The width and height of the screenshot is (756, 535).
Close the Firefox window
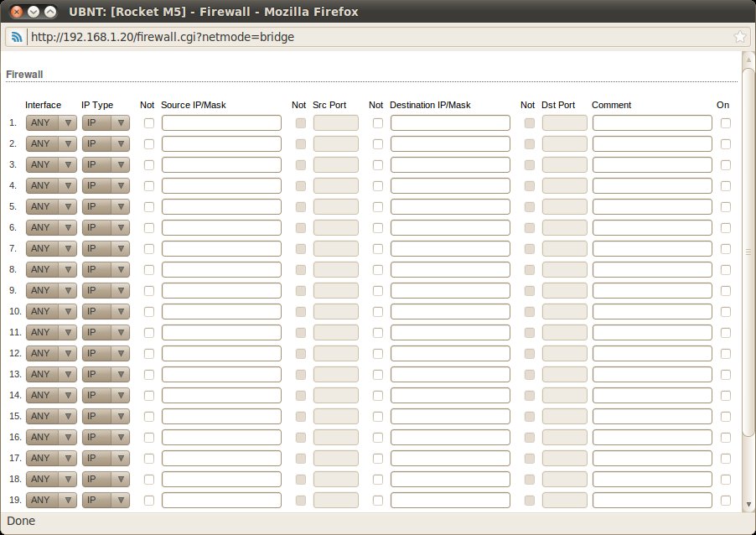click(x=17, y=12)
